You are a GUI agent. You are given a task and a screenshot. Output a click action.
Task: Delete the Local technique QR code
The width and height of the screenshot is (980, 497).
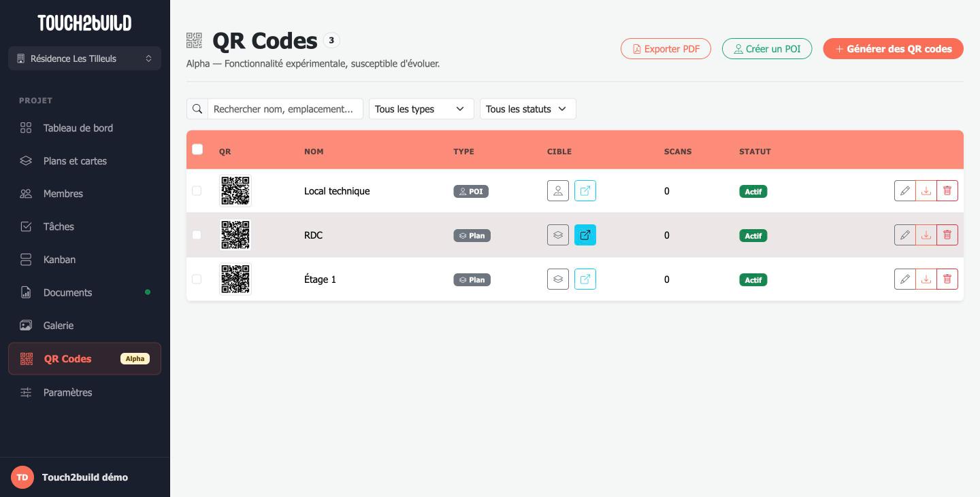click(947, 191)
